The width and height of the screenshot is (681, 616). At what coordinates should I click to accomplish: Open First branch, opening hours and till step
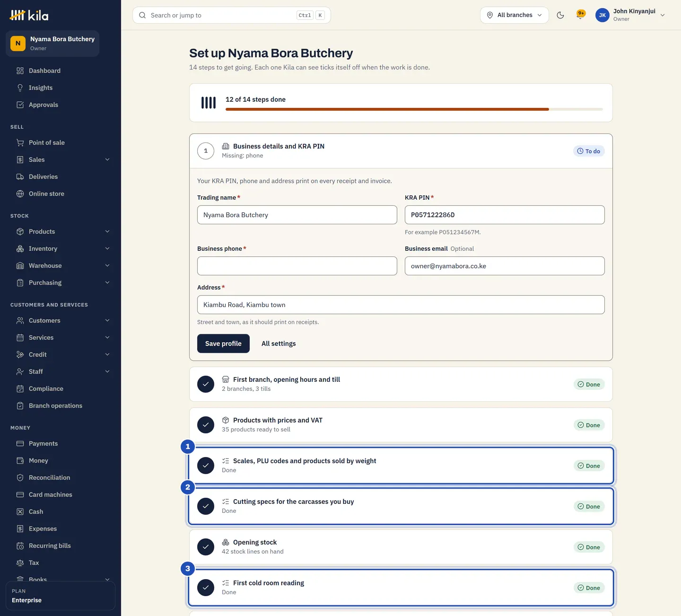(401, 384)
